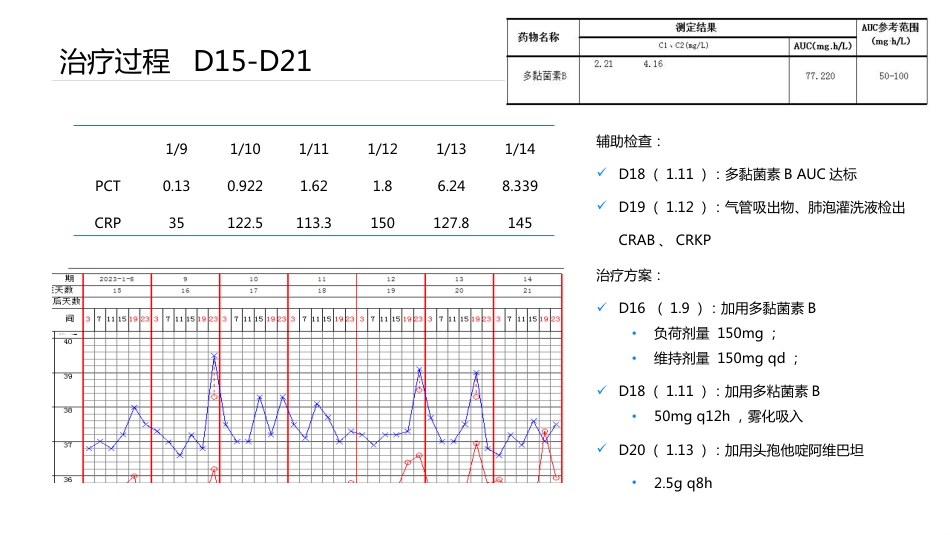Click the bullet before 2.5g q8h
950x535 pixels.
click(x=634, y=483)
